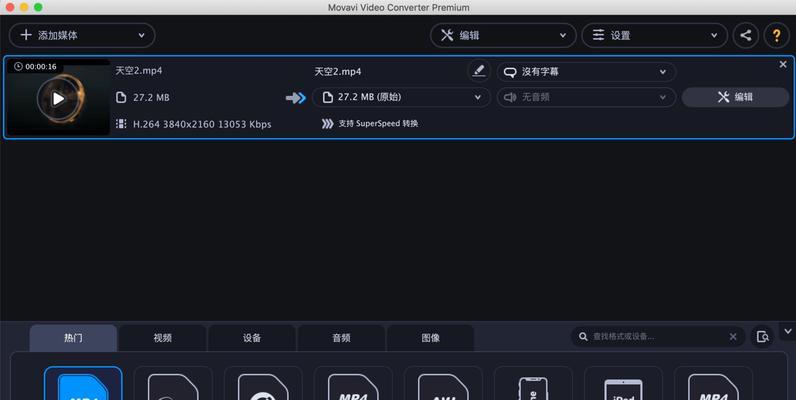Open the 图像 images tab
The width and height of the screenshot is (796, 400).
click(430, 338)
